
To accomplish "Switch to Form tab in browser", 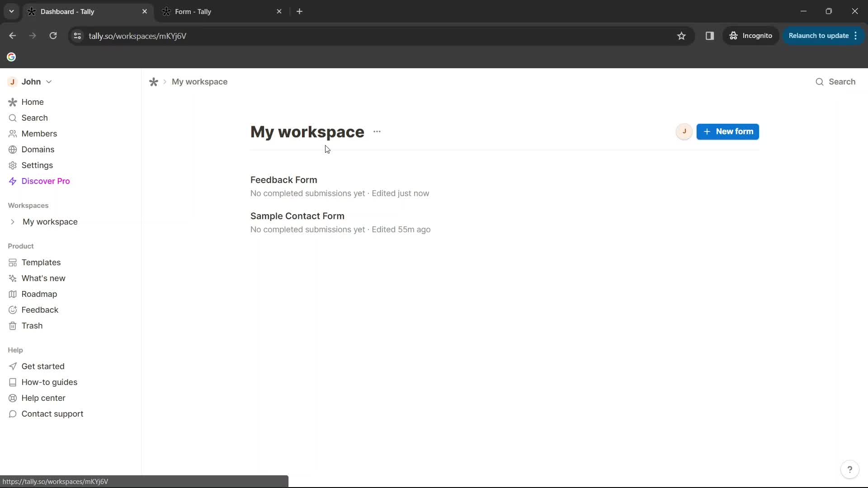I will (x=221, y=11).
